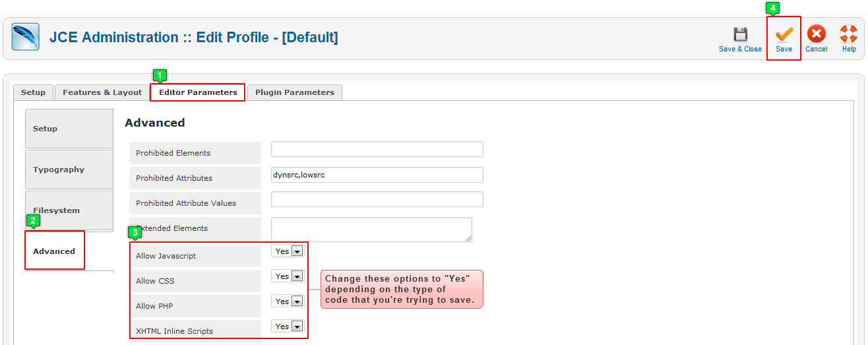Focus the Prohibited Elements input field
868x345 pixels.
pos(377,149)
